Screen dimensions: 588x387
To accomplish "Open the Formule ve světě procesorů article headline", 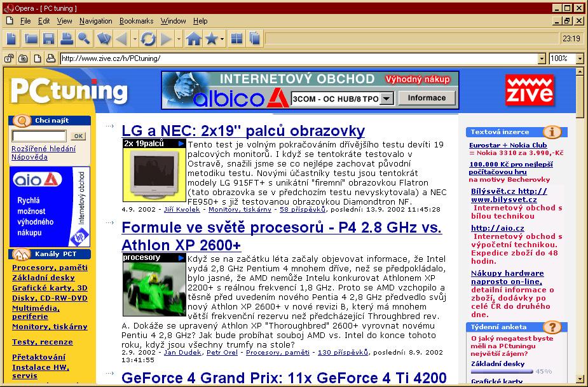I will pyautogui.click(x=282, y=236).
